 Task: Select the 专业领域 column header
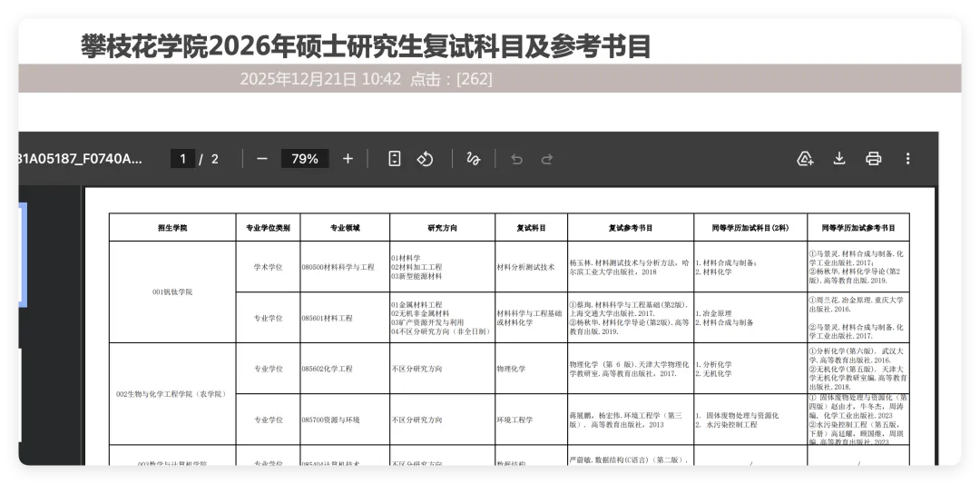(x=345, y=228)
